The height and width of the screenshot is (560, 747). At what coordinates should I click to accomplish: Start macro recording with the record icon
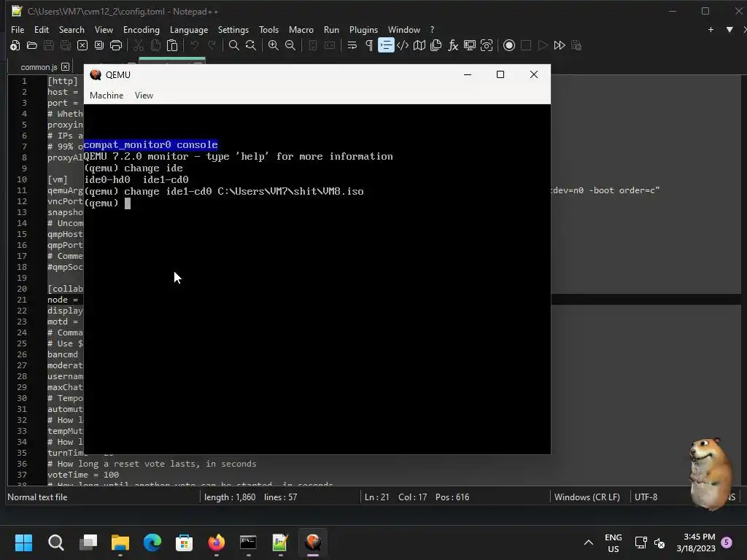point(508,45)
